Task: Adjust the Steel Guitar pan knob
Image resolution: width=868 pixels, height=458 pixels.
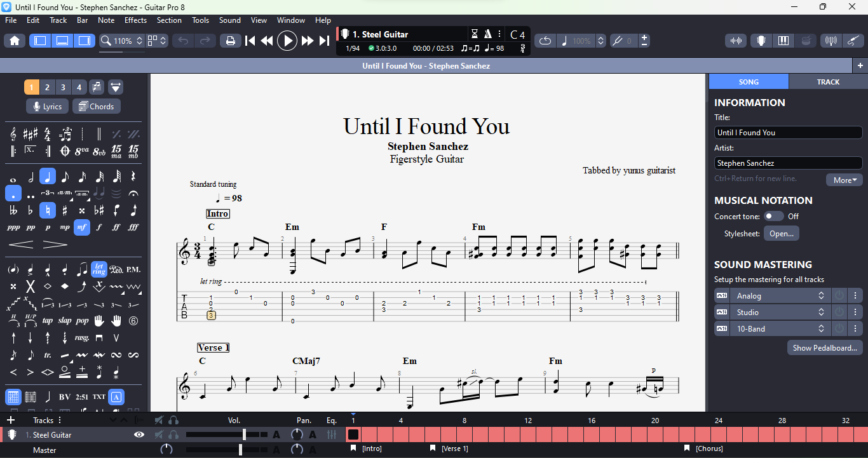Action: 297,434
